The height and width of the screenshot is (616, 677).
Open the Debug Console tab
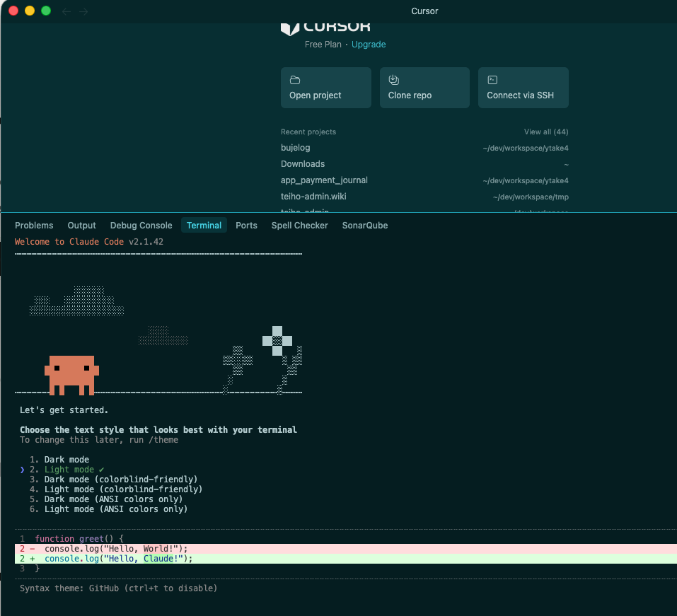click(x=141, y=226)
